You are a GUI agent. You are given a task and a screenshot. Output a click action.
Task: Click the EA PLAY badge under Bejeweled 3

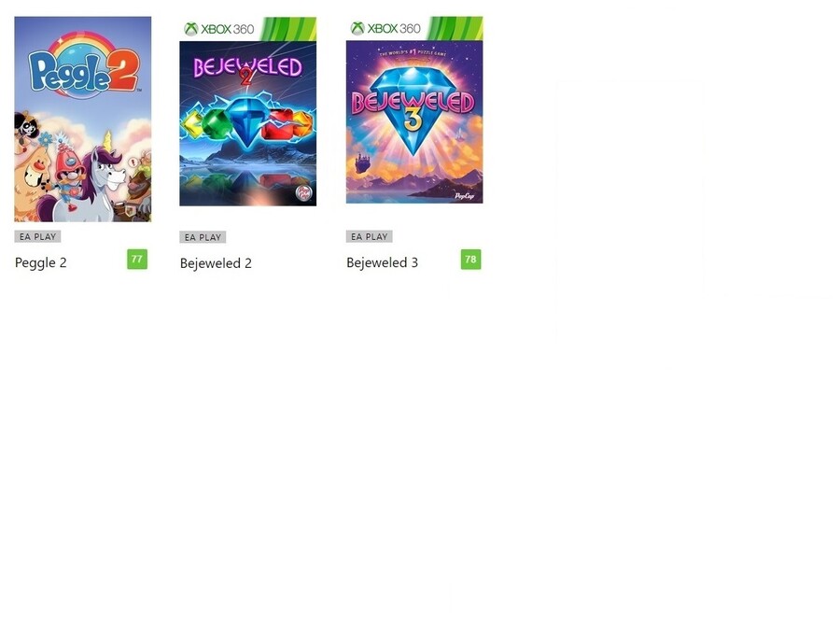tap(369, 236)
